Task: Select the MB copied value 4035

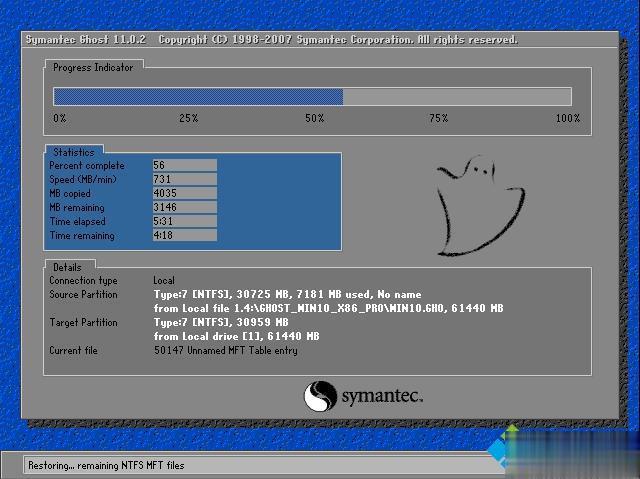Action: (x=184, y=193)
